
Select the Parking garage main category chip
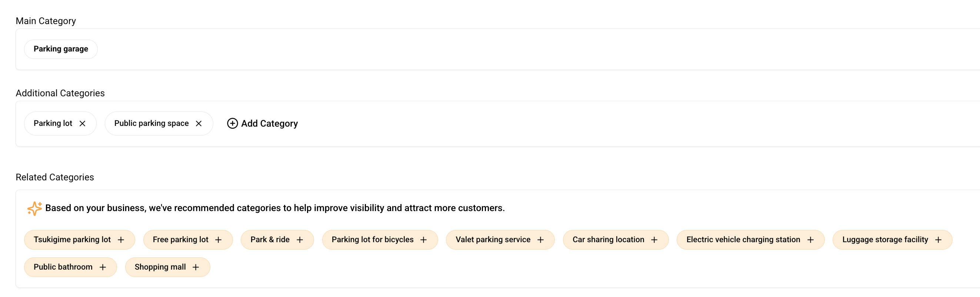click(x=61, y=49)
